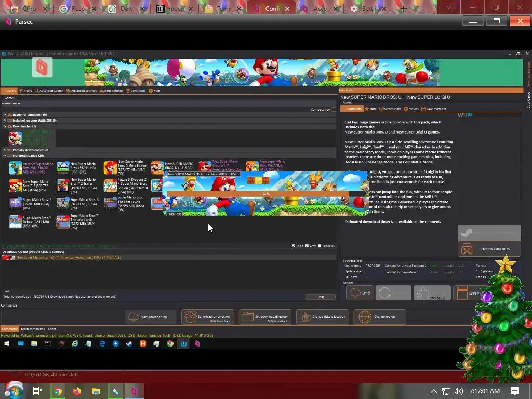
Task: Open the Help tab
Action: 154,91
